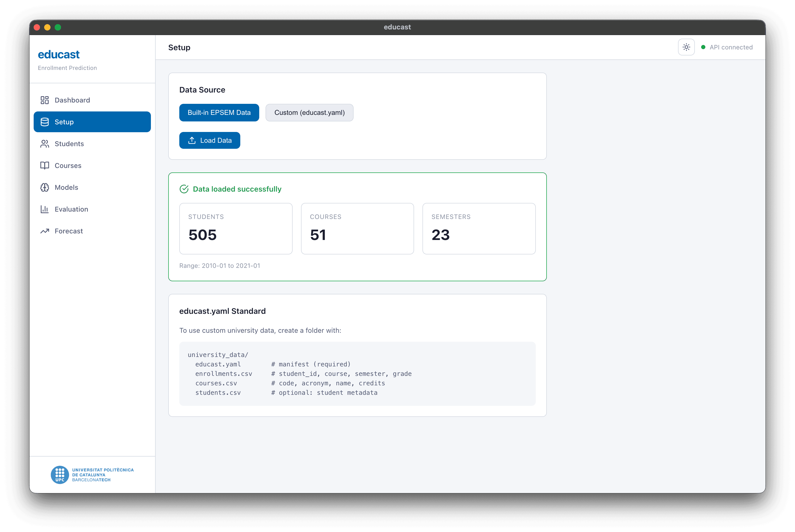Click the 'Enrollment Prediction' subtitle

point(67,68)
